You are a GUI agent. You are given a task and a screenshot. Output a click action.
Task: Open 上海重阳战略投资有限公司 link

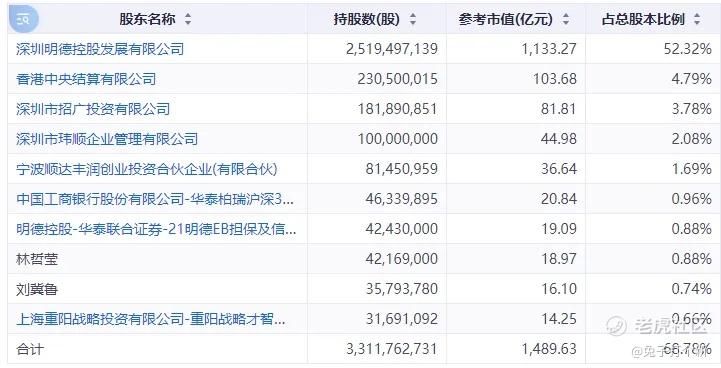pos(150,318)
